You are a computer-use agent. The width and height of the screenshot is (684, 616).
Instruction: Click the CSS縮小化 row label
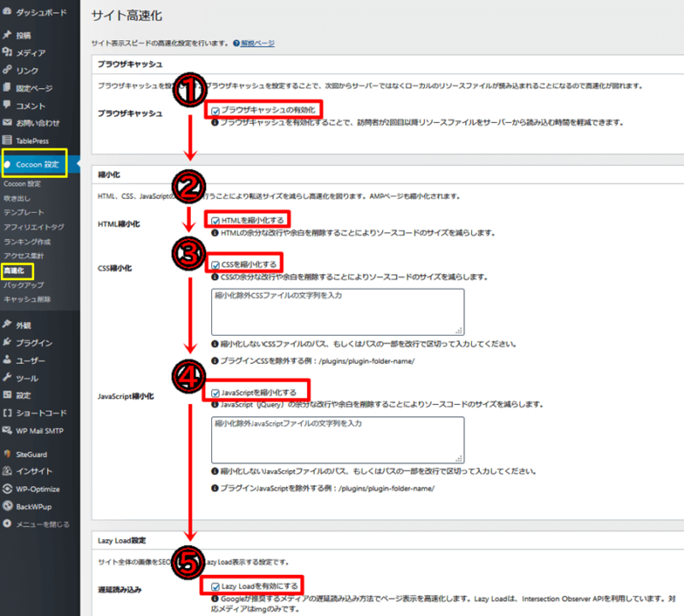pos(115,268)
